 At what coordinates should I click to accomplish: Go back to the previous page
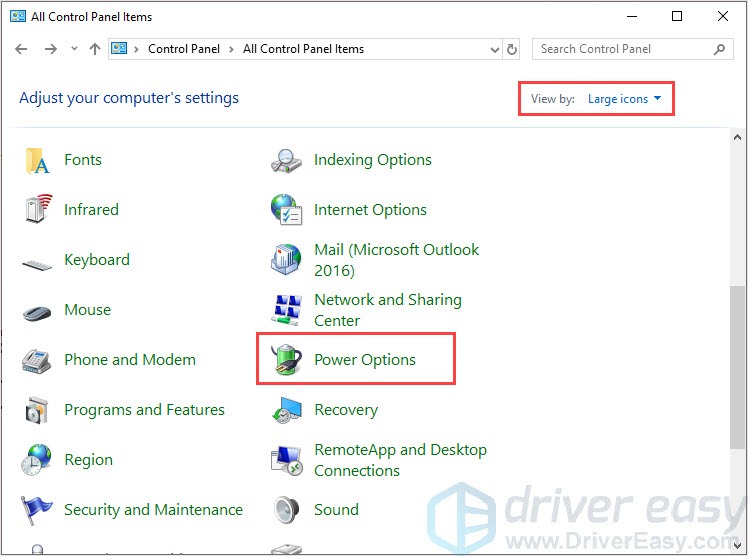coord(21,49)
